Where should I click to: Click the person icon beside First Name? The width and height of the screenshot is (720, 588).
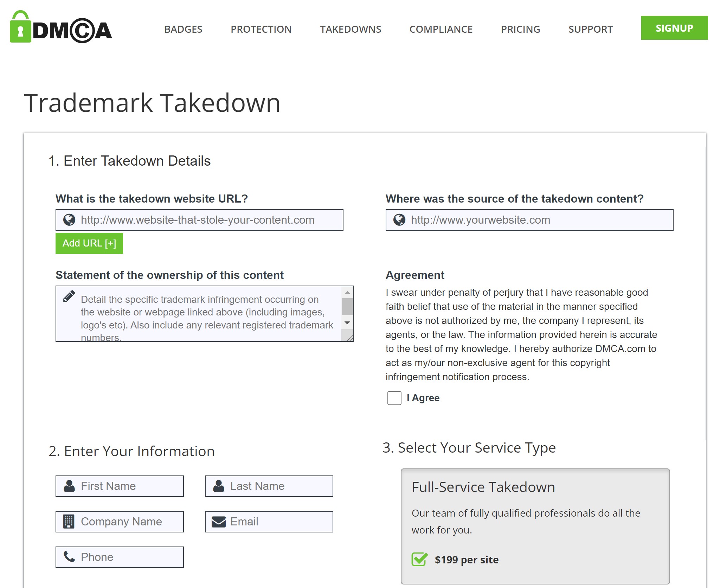[x=69, y=486]
